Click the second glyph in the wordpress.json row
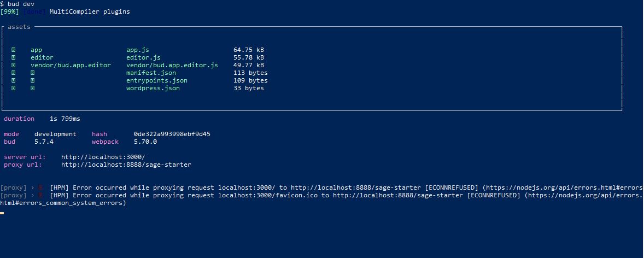This screenshot has width=644, height=258. click(x=33, y=88)
